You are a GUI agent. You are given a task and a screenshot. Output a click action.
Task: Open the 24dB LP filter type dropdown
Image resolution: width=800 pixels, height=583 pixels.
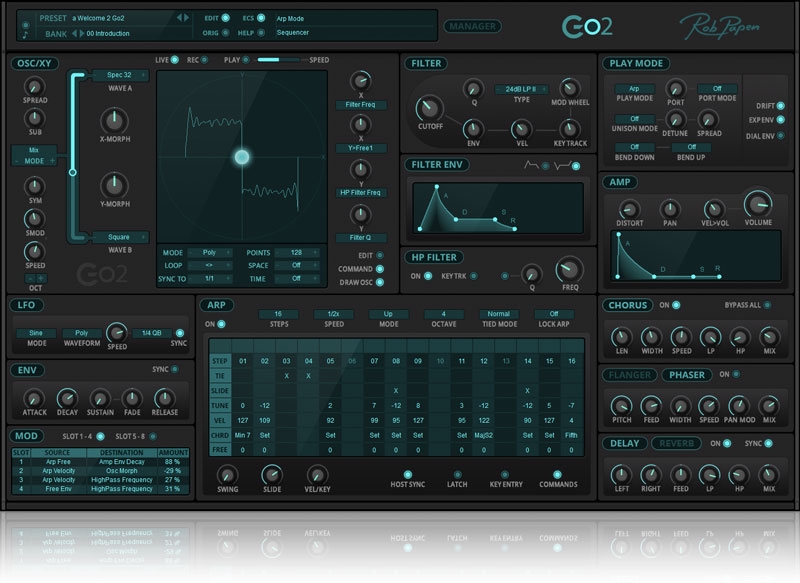coord(518,90)
